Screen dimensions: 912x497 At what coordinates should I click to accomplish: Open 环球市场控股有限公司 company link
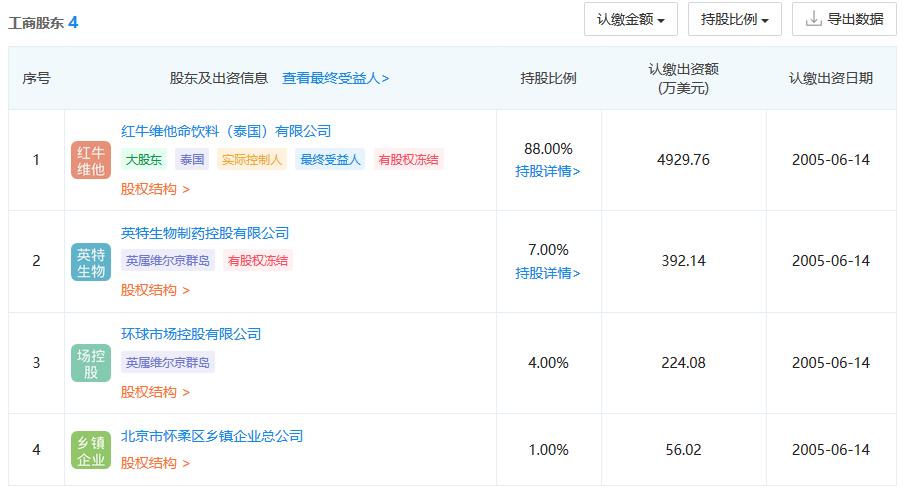click(191, 334)
